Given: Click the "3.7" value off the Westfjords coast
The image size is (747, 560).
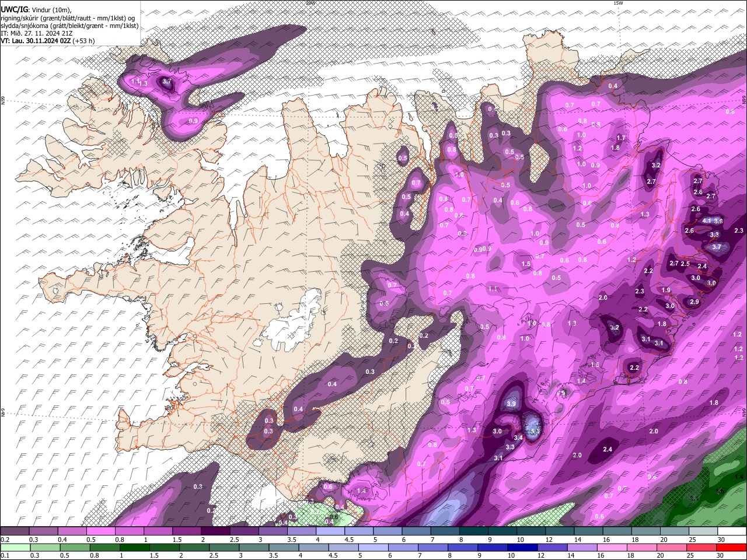Looking at the screenshot, I should point(167,82).
